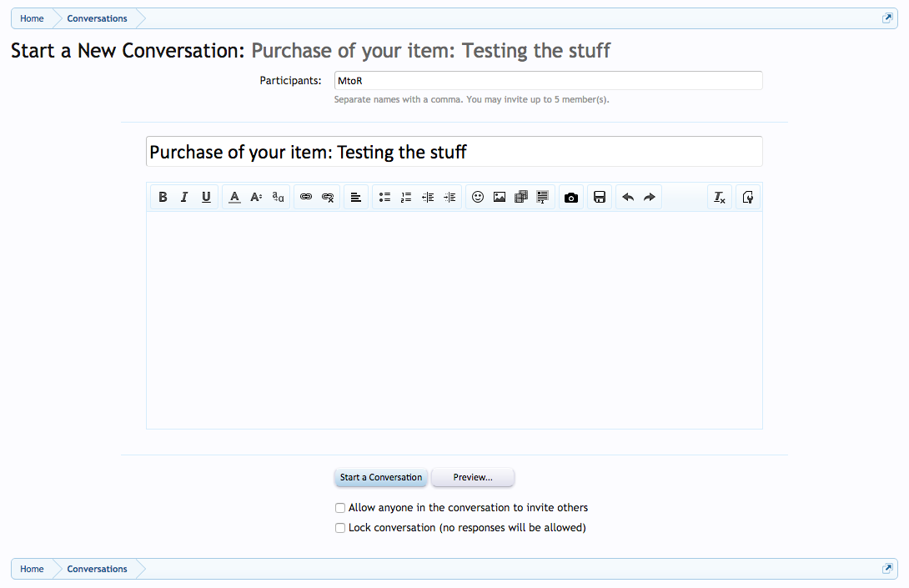This screenshot has height=588, width=909.
Task: Remove formatting with the Tx icon
Action: coord(719,198)
